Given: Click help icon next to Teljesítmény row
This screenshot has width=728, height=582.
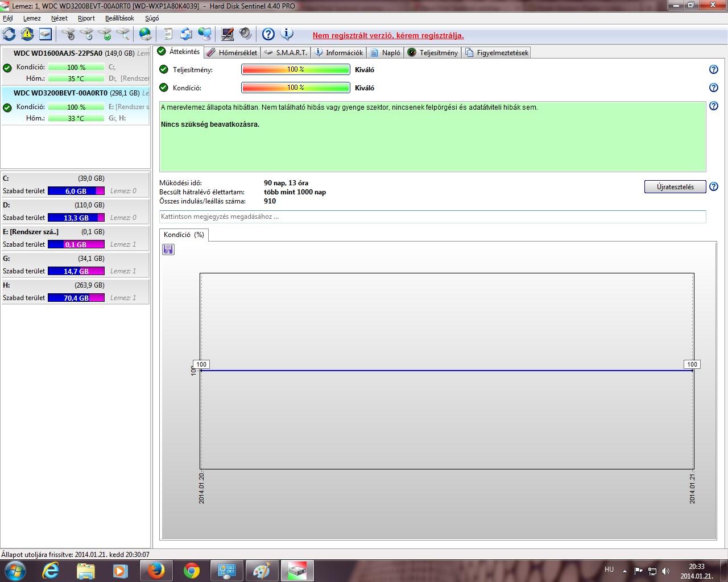Looking at the screenshot, I should click(714, 69).
